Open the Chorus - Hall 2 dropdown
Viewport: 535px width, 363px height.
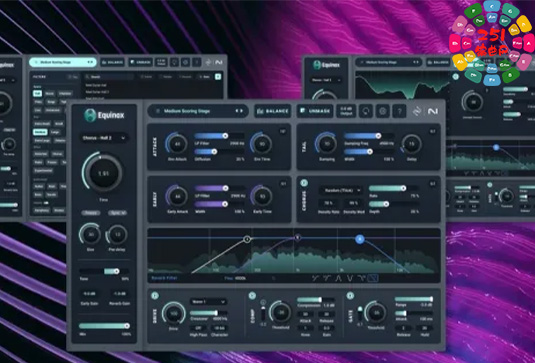pyautogui.click(x=104, y=138)
